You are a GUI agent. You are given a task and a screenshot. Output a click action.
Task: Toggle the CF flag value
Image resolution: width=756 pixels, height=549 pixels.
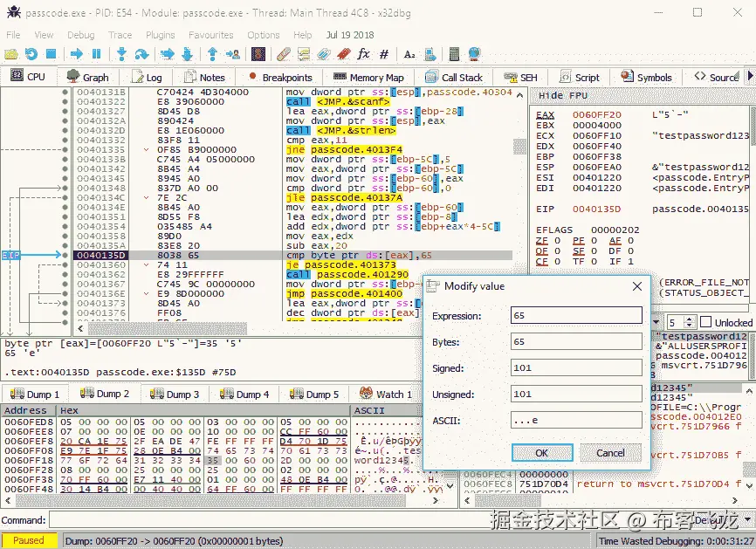557,261
